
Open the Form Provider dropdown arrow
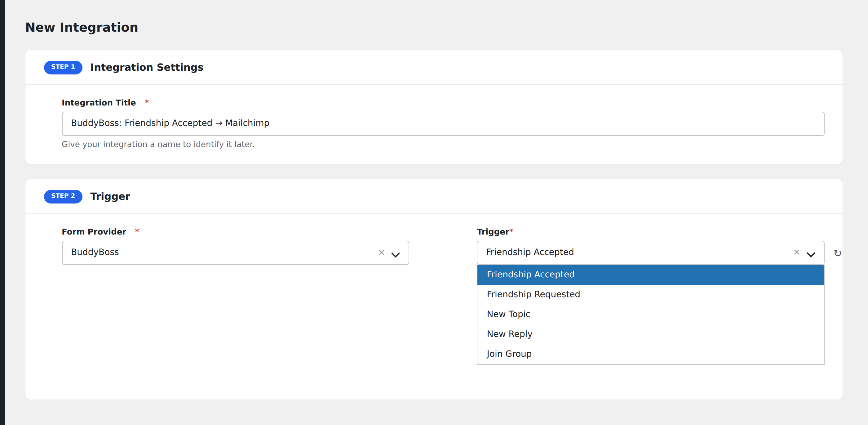(x=395, y=254)
